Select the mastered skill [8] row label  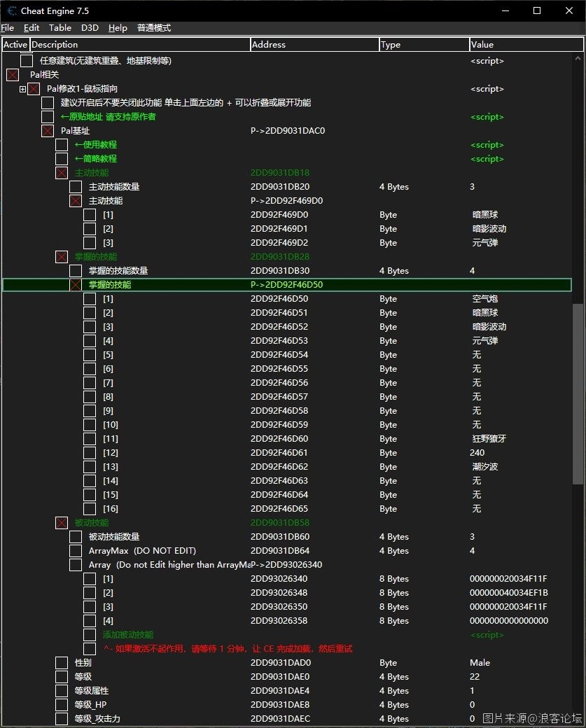click(108, 397)
